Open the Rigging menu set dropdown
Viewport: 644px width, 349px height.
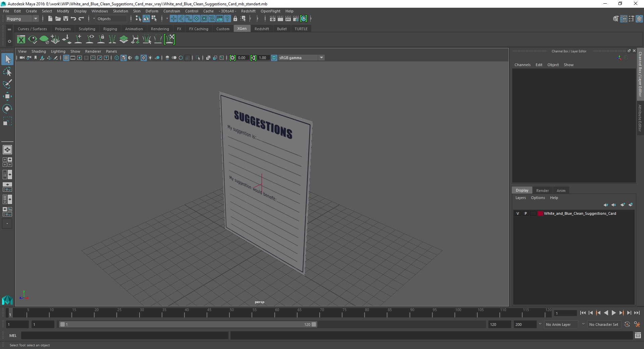click(22, 19)
